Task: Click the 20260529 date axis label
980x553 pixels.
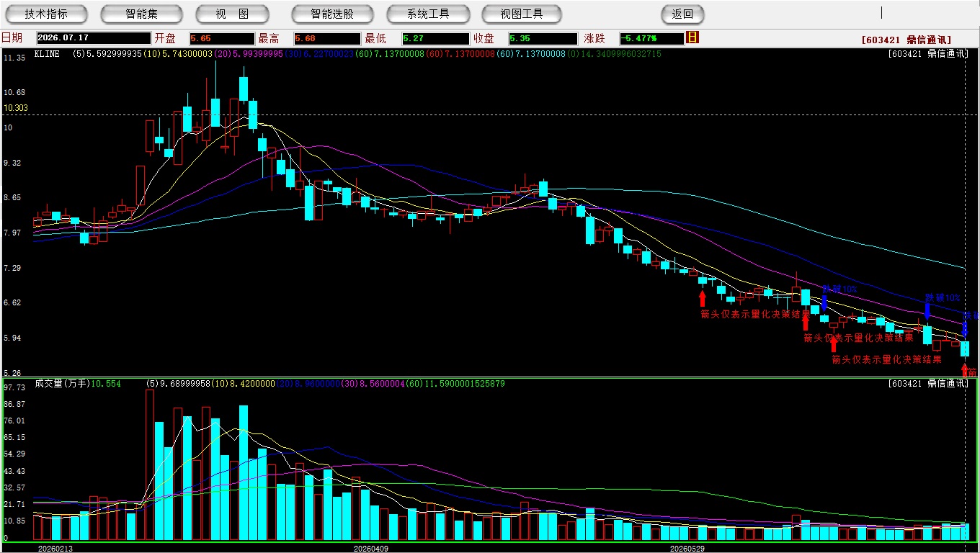Action: pos(687,548)
